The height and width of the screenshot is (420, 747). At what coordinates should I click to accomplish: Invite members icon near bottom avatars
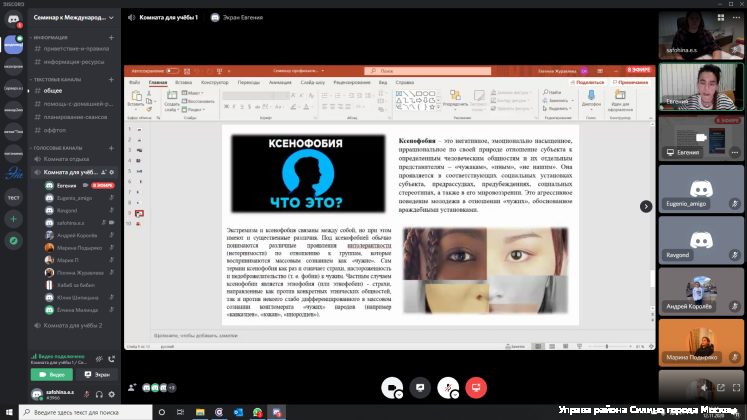tap(131, 388)
